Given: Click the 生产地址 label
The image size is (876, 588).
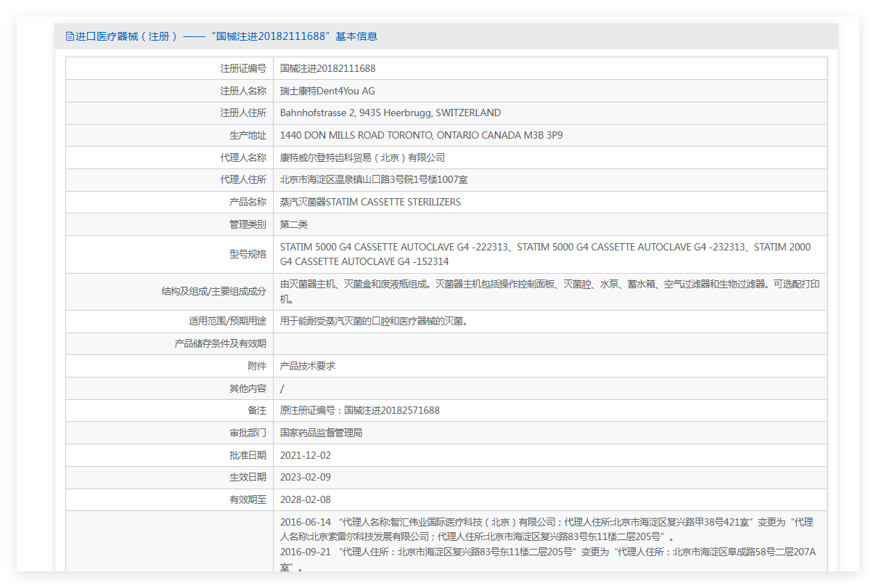Looking at the screenshot, I should pos(247,136).
